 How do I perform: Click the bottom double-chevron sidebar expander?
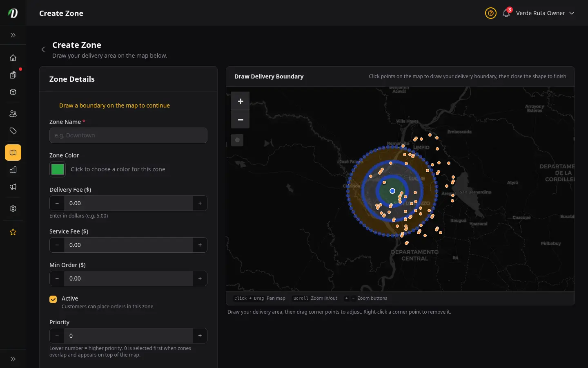(x=13, y=359)
